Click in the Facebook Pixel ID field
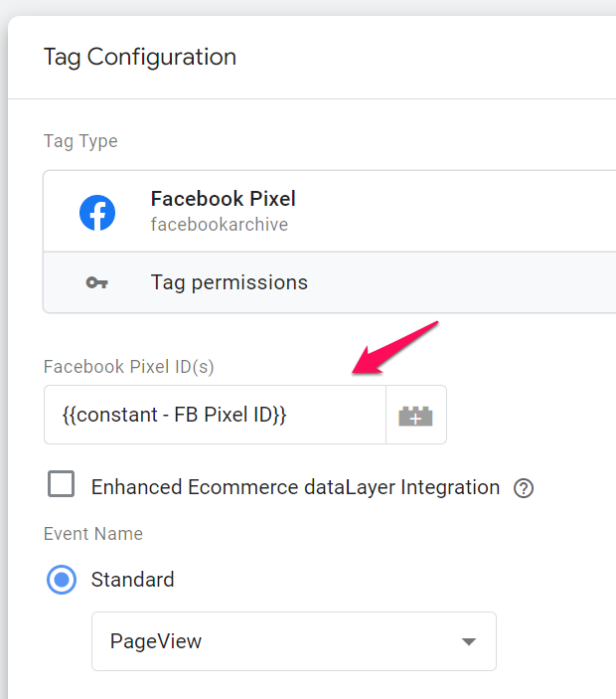The width and height of the screenshot is (616, 699). click(x=215, y=416)
